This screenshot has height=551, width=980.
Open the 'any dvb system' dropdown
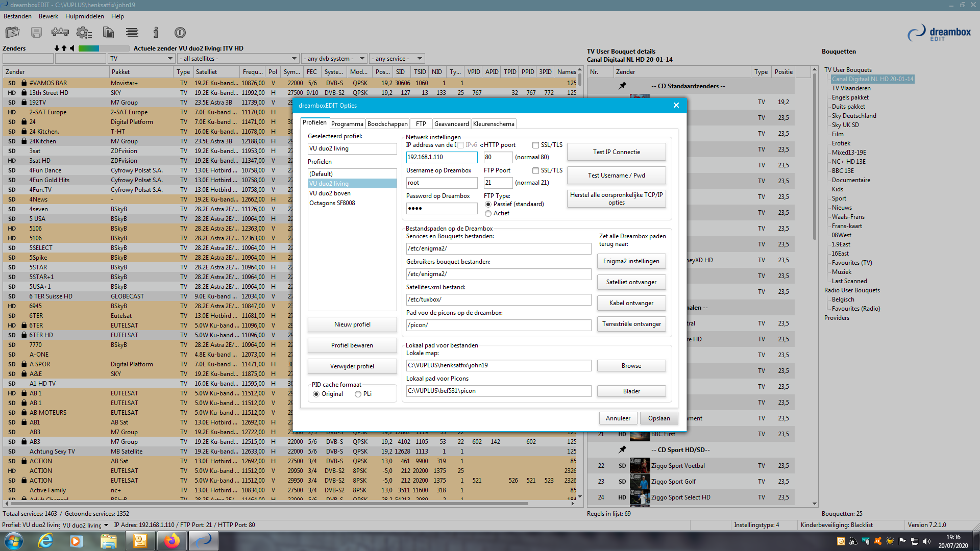[x=362, y=59]
